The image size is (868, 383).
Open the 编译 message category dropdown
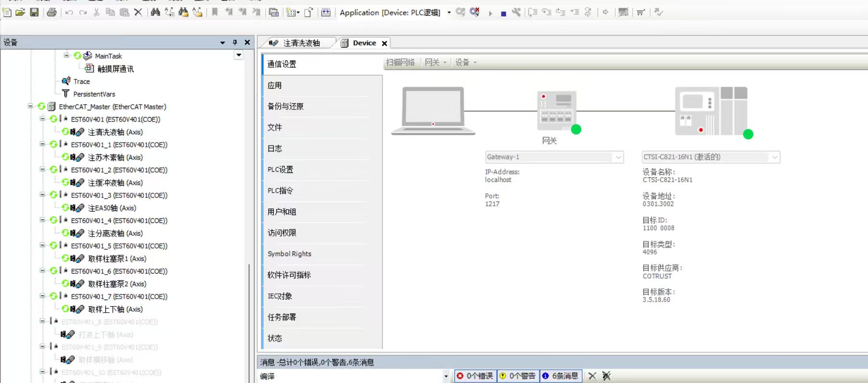click(x=446, y=376)
